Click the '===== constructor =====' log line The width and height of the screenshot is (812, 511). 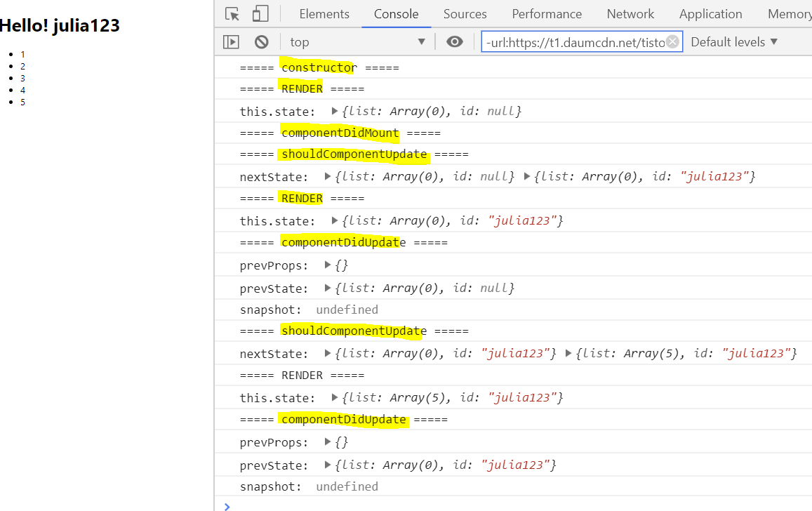coord(319,68)
